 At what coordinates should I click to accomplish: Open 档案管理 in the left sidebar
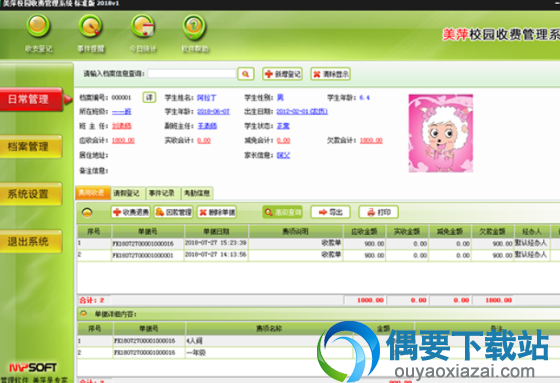[x=31, y=146]
